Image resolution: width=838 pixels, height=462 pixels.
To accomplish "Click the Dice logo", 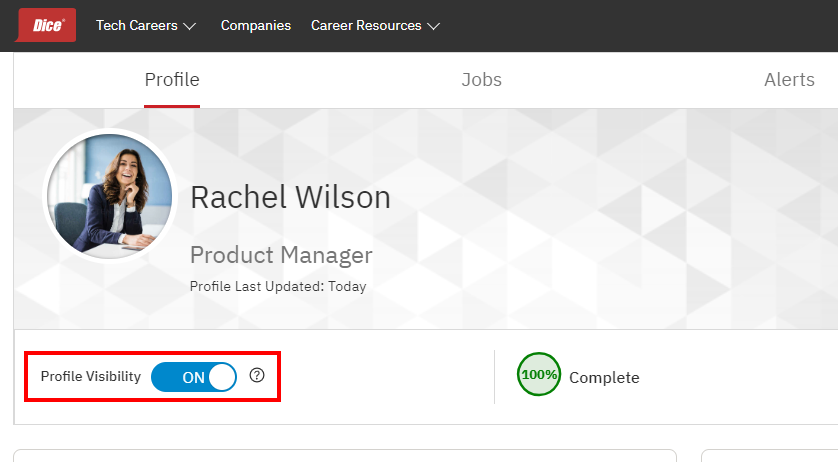I will pos(47,26).
